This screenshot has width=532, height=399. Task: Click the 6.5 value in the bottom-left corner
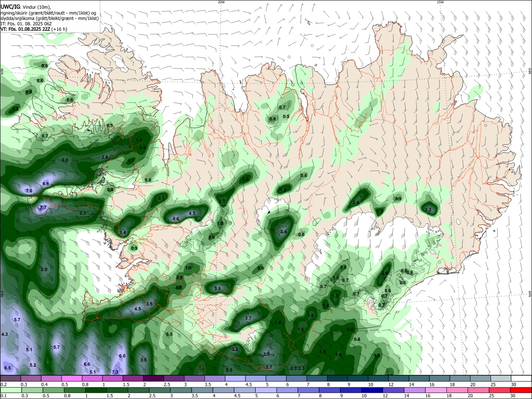pos(7,368)
